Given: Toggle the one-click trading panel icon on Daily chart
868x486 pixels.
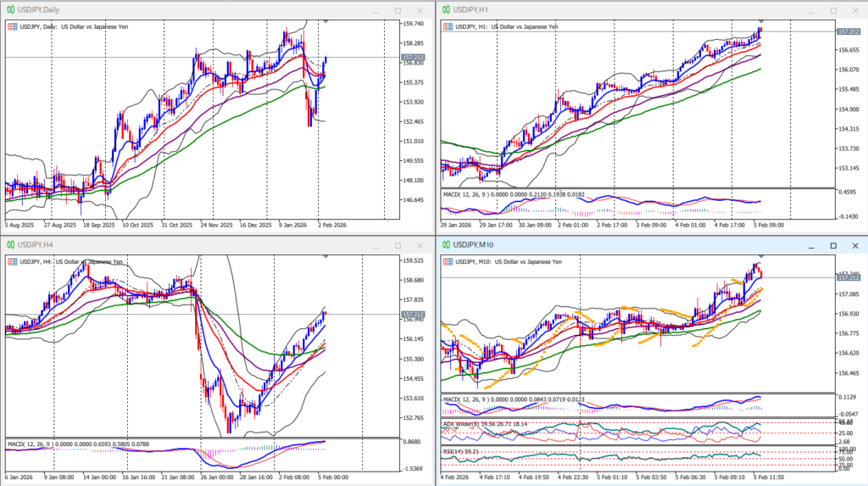Looking at the screenshot, I should (12, 26).
